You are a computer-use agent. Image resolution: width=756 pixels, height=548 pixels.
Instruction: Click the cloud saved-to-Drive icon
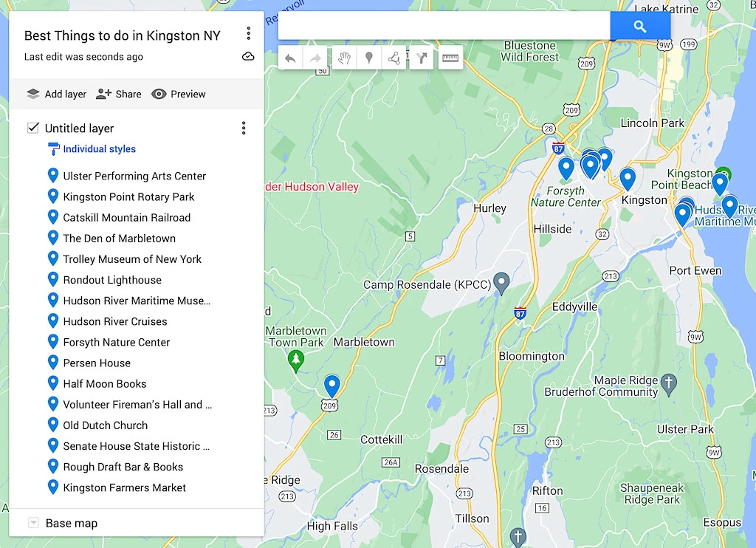pos(248,56)
